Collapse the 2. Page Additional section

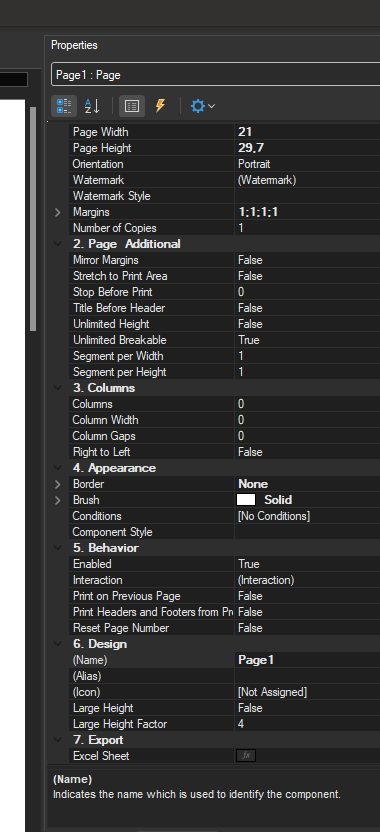(58, 244)
